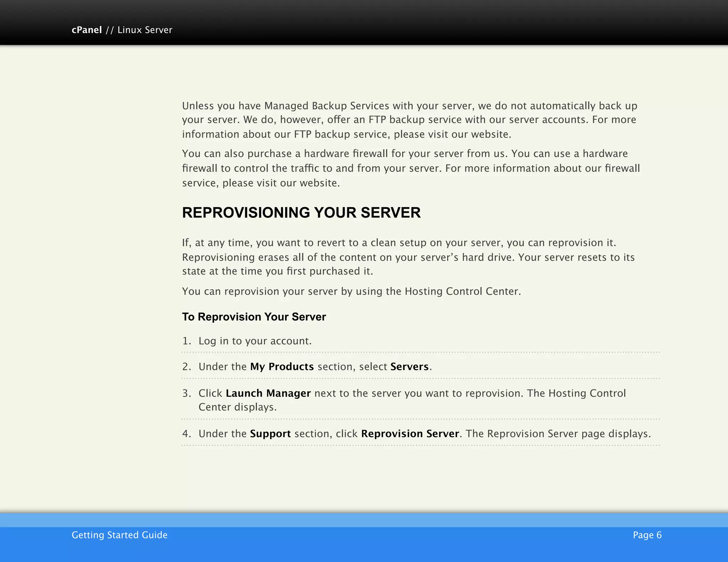Image resolution: width=728 pixels, height=562 pixels.
Task: Click the Getting Started Guide footer label
Action: 119,535
